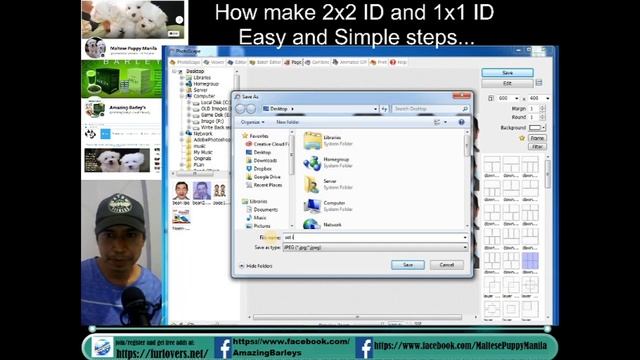640x360 pixels.
Task: Open the Batch Editor tab
Action: click(x=265, y=62)
